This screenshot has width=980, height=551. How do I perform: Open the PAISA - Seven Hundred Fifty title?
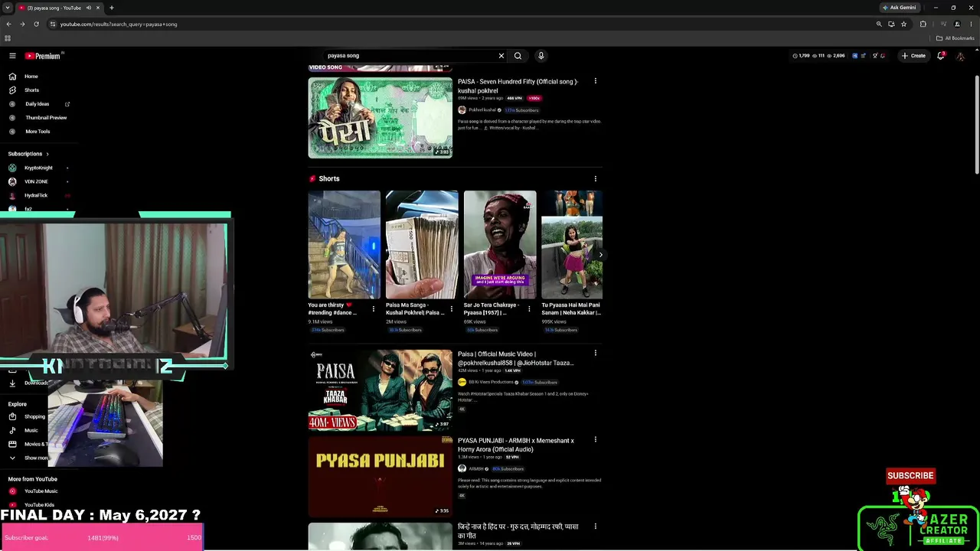coord(518,86)
